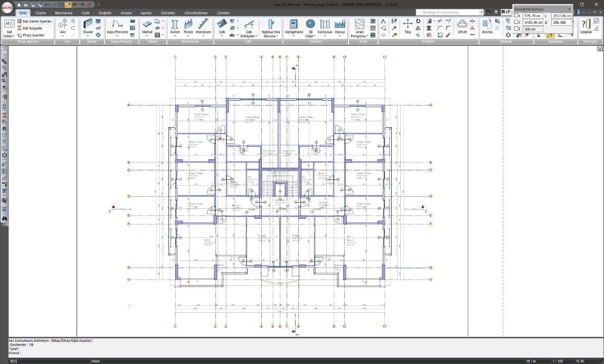604x364 pixels.
Task: Click the command search input field
Action: (x=449, y=12)
